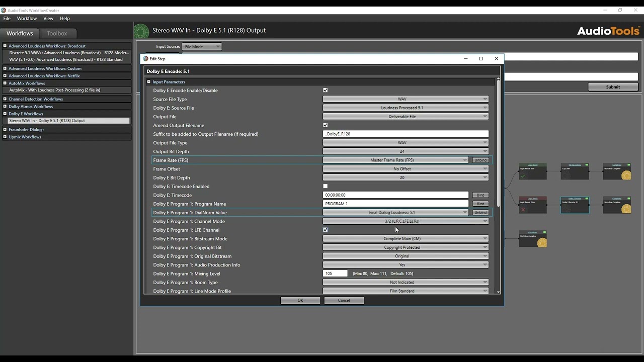This screenshot has height=362, width=644.
Task: Click Unbind button for Frame Rate
Action: coord(480,160)
